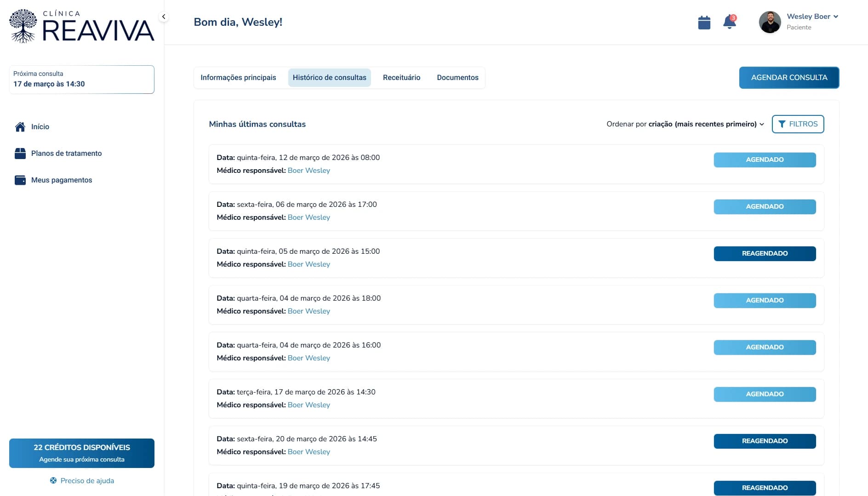868x496 pixels.
Task: Click the Clínica Reaviva tree logo
Action: click(x=23, y=26)
